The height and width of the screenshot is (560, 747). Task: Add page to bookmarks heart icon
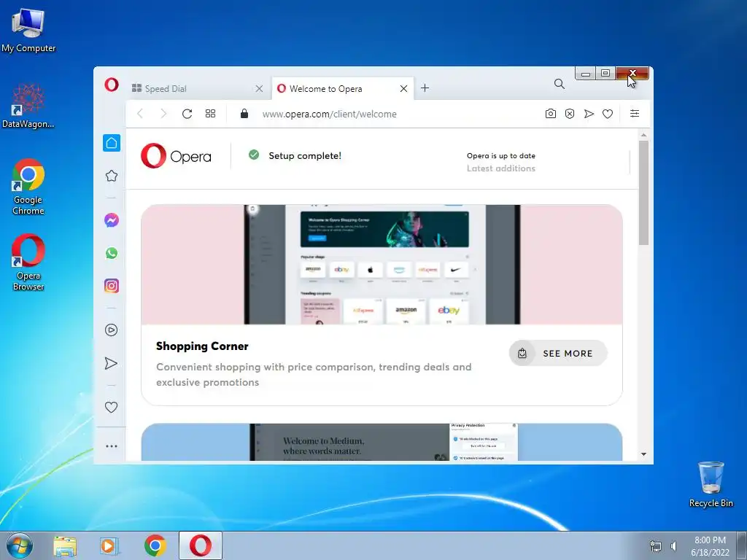[x=608, y=114]
